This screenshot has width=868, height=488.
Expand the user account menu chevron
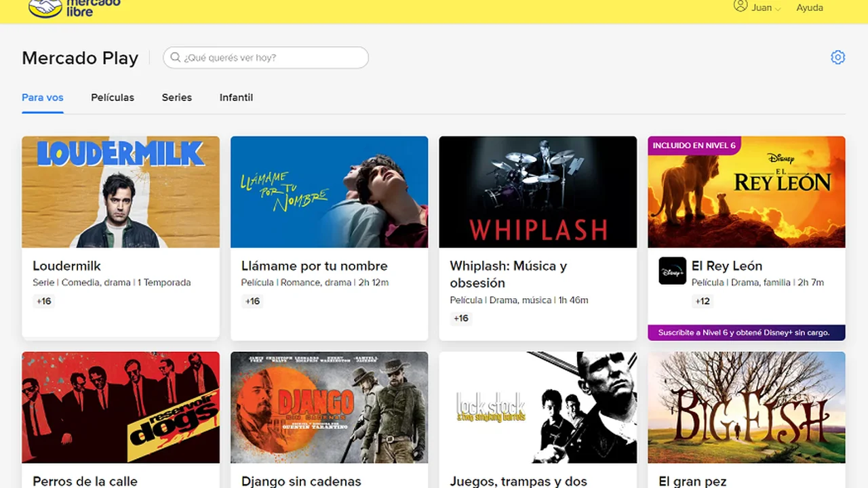(x=778, y=8)
